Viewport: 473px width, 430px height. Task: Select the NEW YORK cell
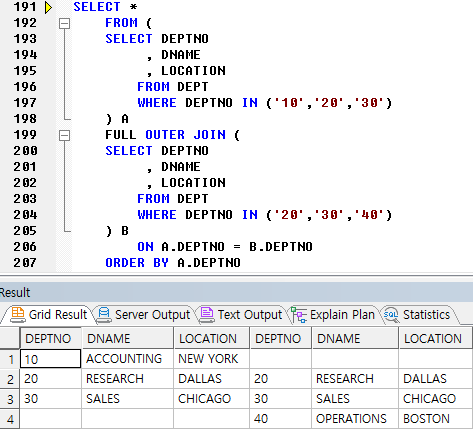tap(212, 359)
